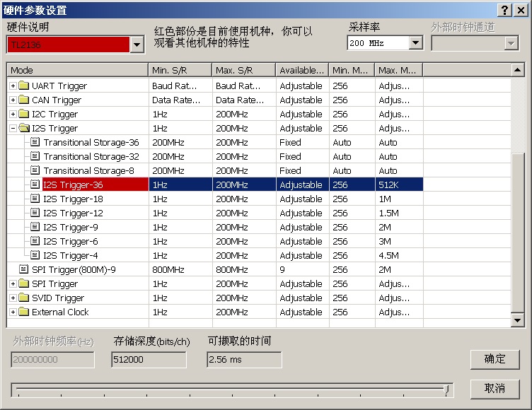The image size is (532, 410).
Task: Select the I2S Trigger-4 mode row
Action: [215, 255]
